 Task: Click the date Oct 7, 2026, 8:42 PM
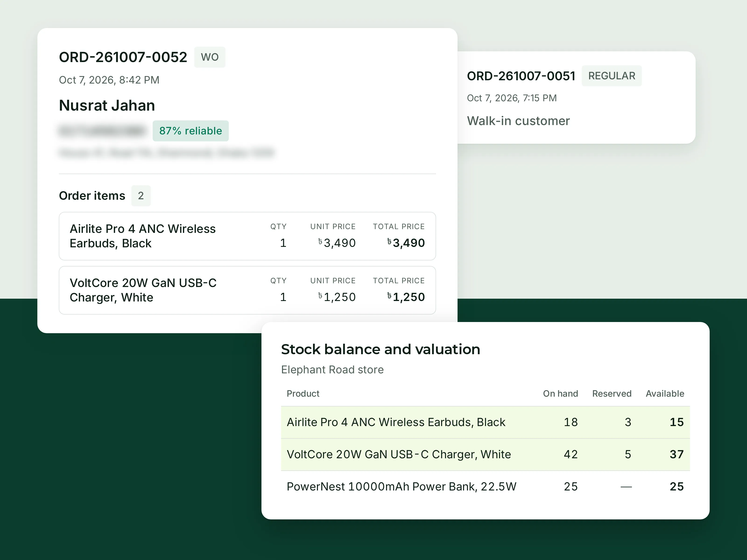pyautogui.click(x=109, y=80)
